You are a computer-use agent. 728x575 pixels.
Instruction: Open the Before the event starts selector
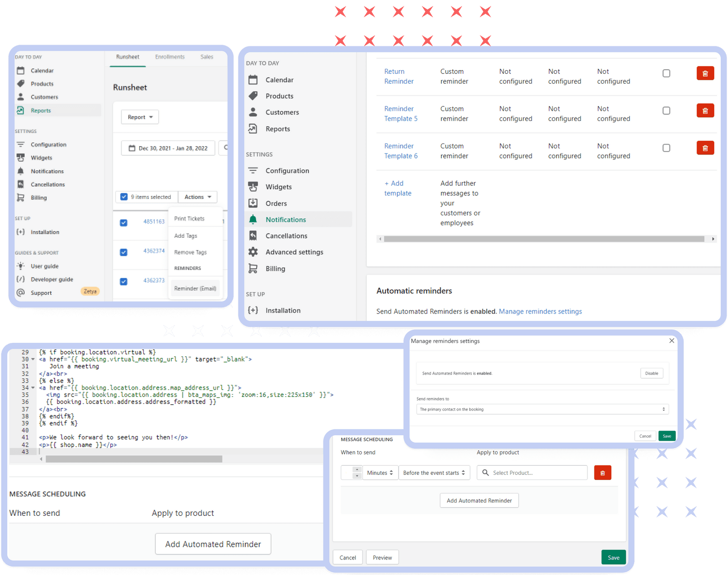pos(434,473)
